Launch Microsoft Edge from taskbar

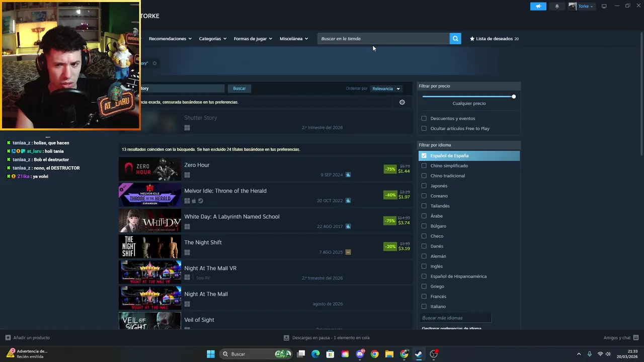(x=315, y=354)
